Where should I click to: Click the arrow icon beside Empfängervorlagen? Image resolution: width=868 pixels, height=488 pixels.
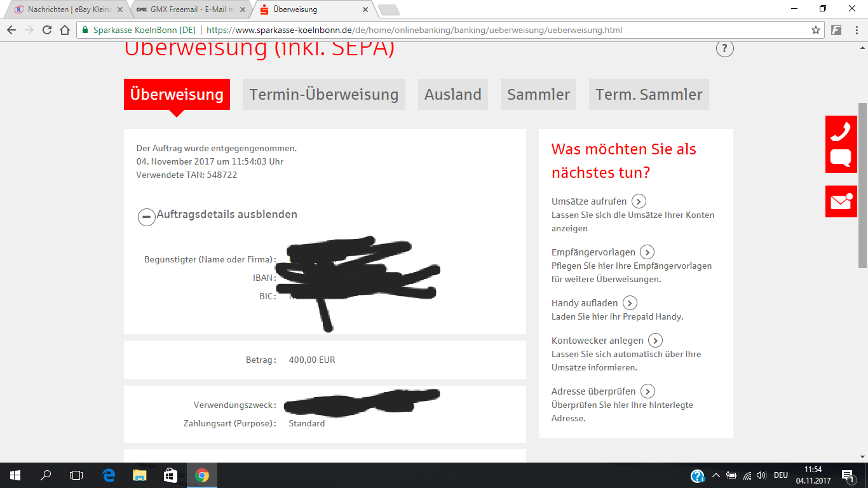647,252
